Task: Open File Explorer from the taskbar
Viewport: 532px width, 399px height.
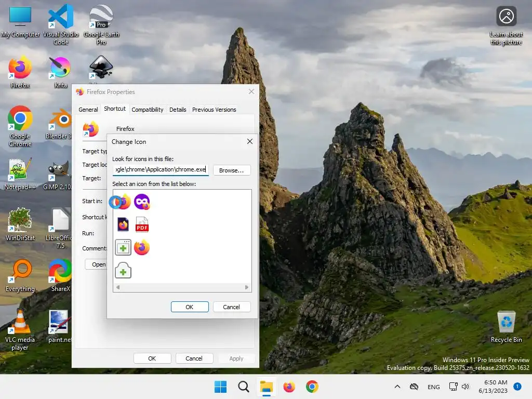Action: pyautogui.click(x=267, y=387)
